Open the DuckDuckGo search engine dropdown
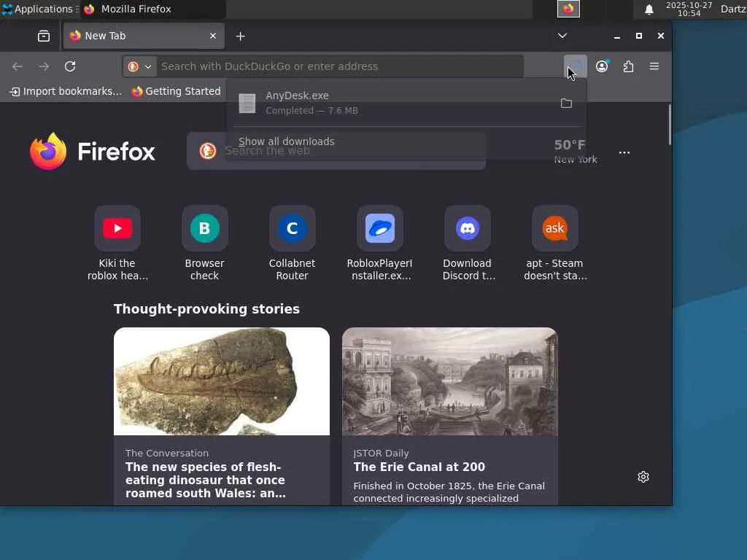This screenshot has width=747, height=560. click(x=139, y=66)
